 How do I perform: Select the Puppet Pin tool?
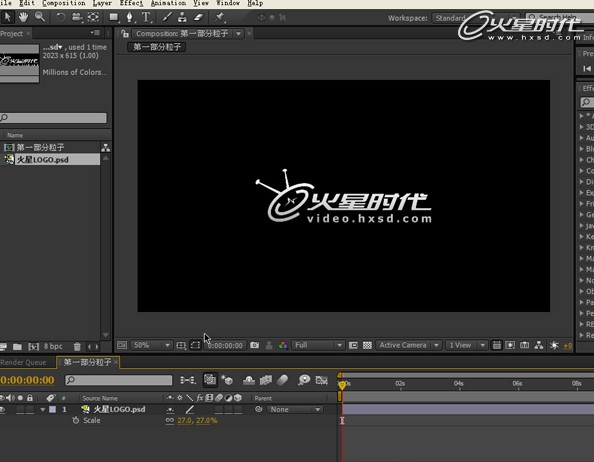point(220,17)
